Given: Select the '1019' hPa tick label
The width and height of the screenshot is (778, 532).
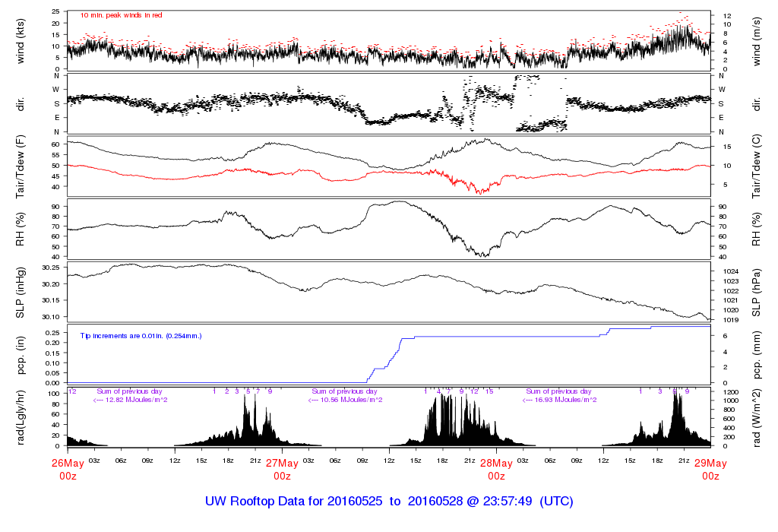Looking at the screenshot, I should [x=731, y=320].
